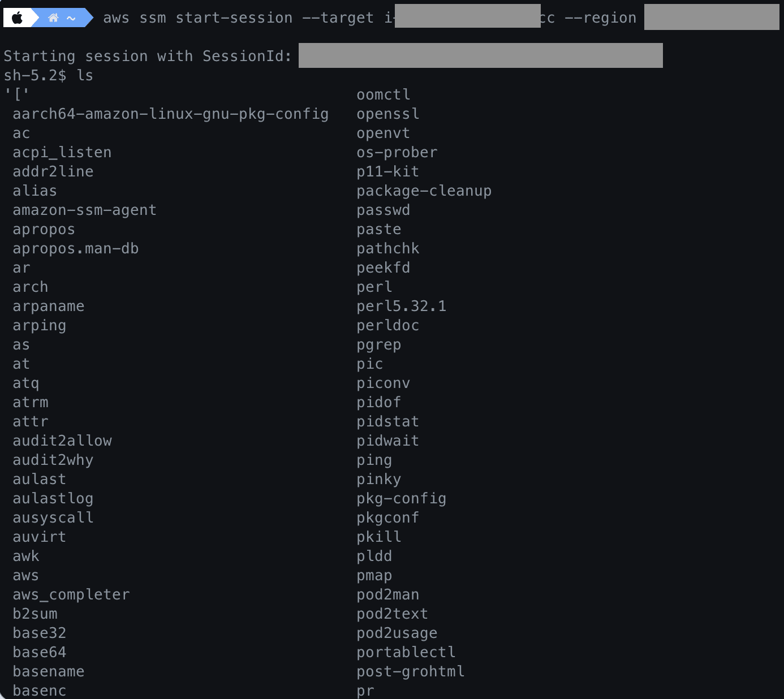Select the aarch64-amazon-linux-gnu-pkg-config entry
This screenshot has width=784, height=699.
click(170, 114)
